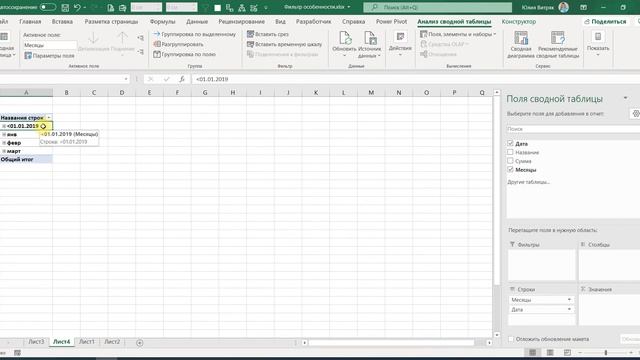Open the Power Pivot tab
Viewport: 640px width, 360px height.
[x=391, y=22]
